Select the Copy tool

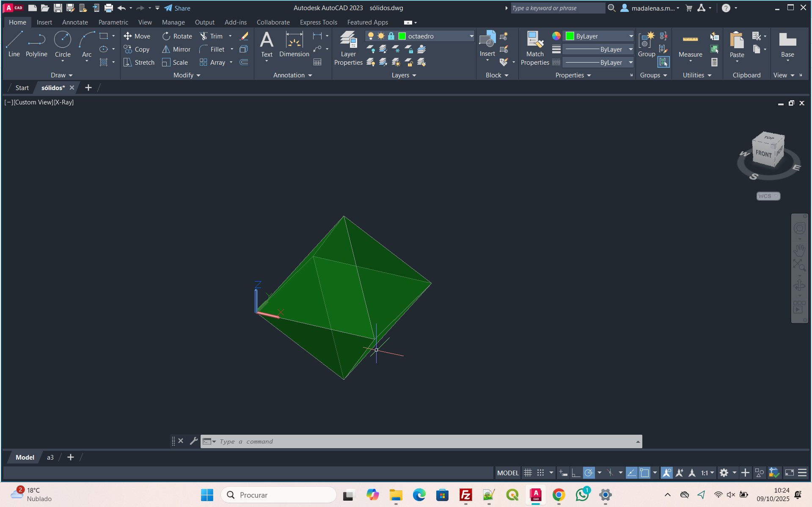[x=137, y=49]
